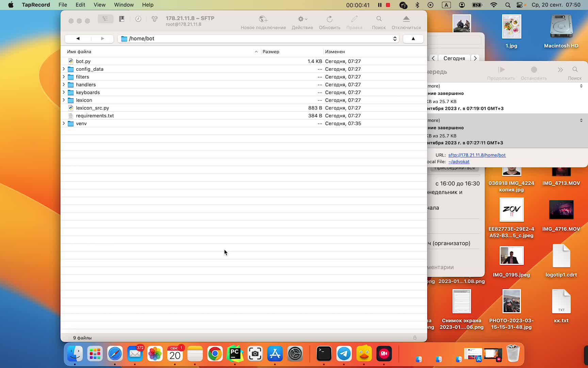
Task: Go forward with the right arrow button
Action: click(x=102, y=39)
